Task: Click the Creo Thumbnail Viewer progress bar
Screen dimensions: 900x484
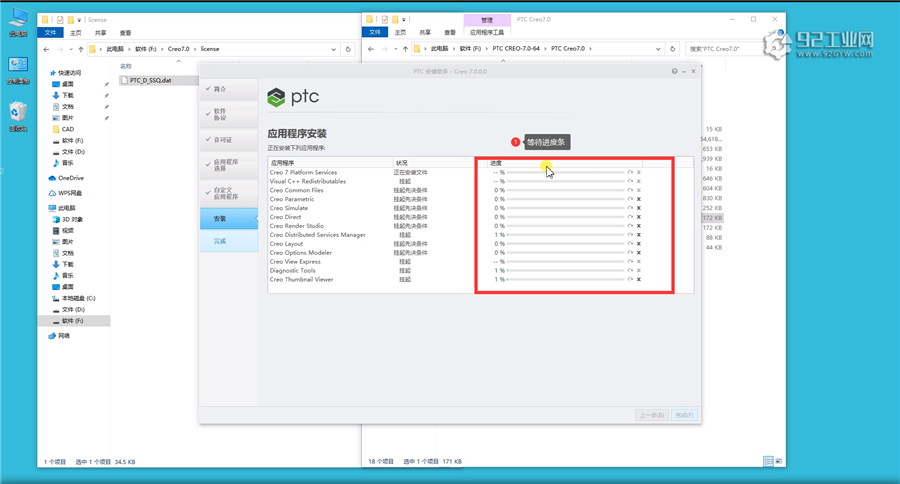Action: coord(565,280)
